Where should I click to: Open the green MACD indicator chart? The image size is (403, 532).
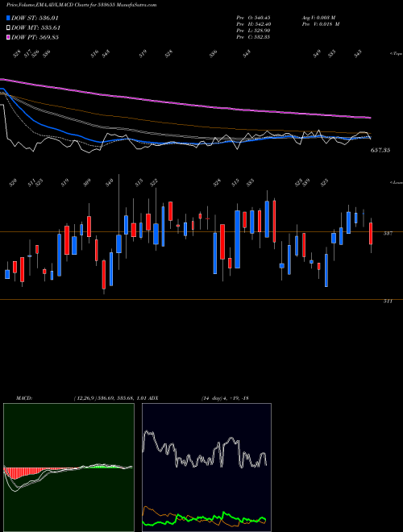pos(69,468)
